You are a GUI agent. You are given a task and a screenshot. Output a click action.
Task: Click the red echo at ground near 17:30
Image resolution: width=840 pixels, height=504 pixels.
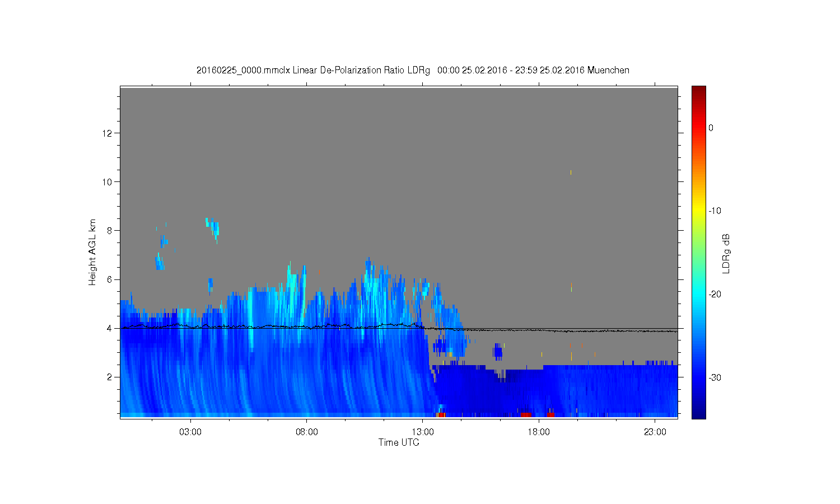click(x=526, y=415)
